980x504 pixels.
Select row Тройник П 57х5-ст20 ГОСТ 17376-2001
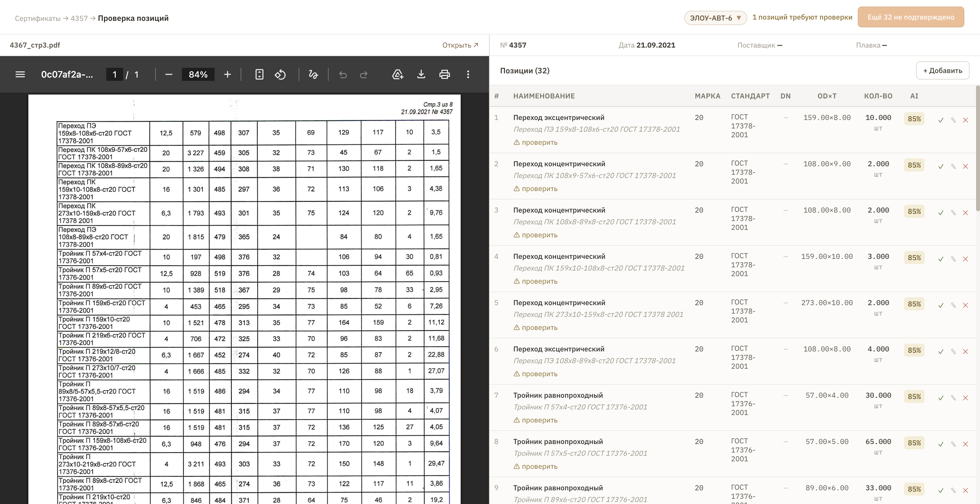733,454
